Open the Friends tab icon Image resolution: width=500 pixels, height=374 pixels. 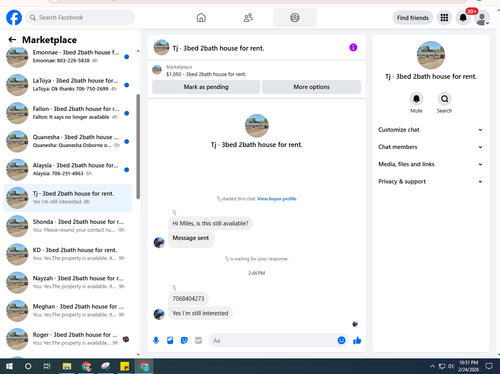pyautogui.click(x=248, y=18)
